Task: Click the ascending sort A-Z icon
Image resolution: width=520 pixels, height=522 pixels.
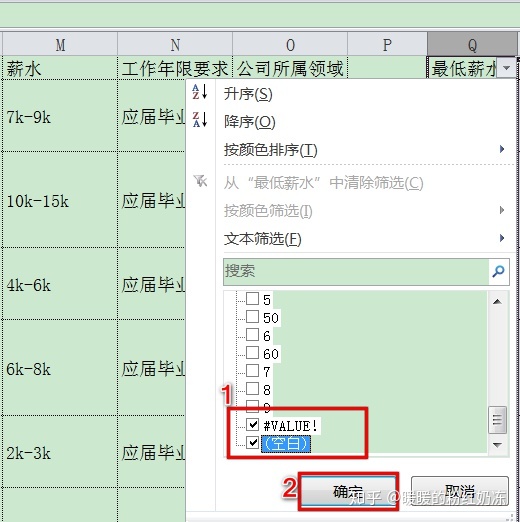Action: click(200, 92)
